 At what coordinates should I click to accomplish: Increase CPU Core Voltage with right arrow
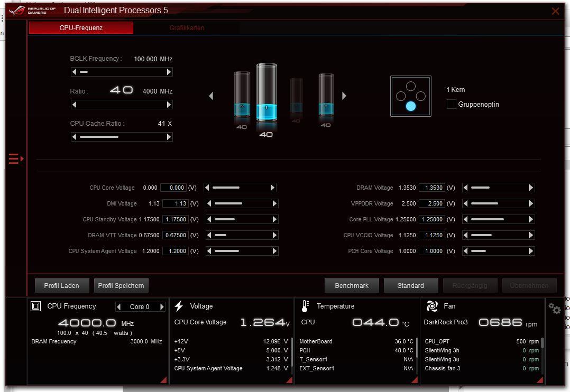pyautogui.click(x=272, y=188)
